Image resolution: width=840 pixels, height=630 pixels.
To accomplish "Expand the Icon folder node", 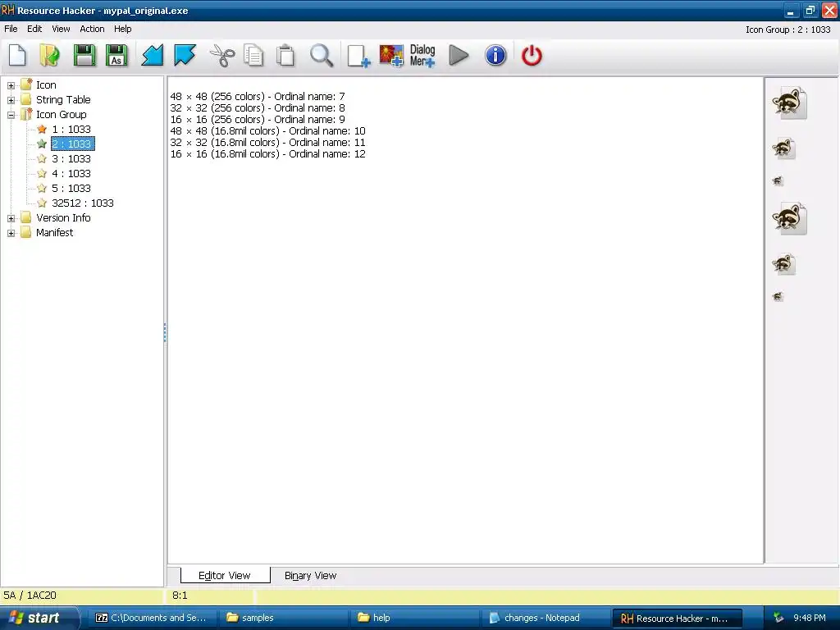I will [11, 85].
